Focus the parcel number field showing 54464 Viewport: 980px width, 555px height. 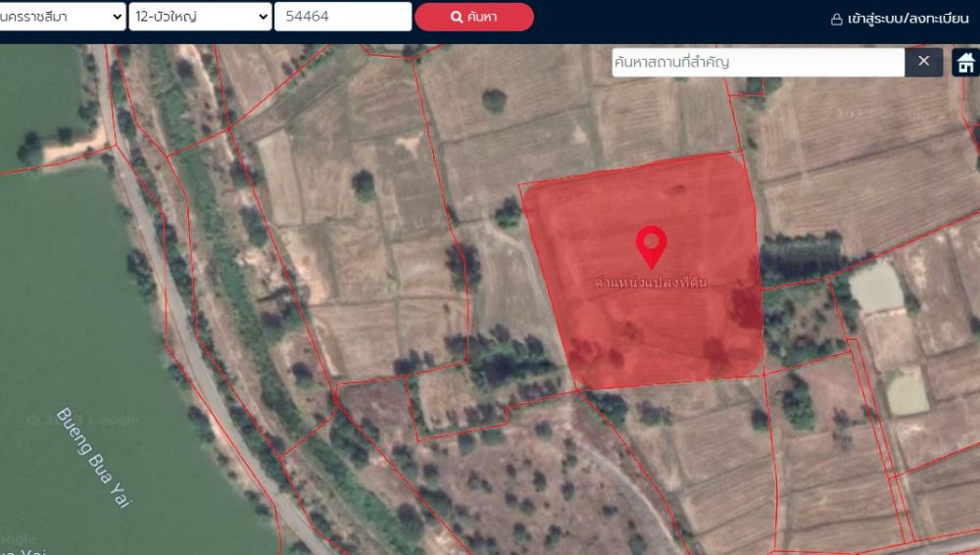[x=342, y=17]
